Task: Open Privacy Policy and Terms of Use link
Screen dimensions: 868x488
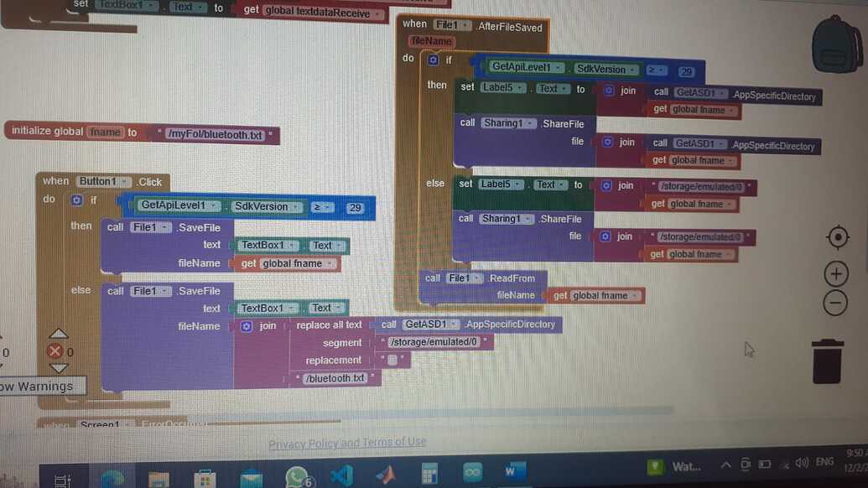Action: pos(347,443)
